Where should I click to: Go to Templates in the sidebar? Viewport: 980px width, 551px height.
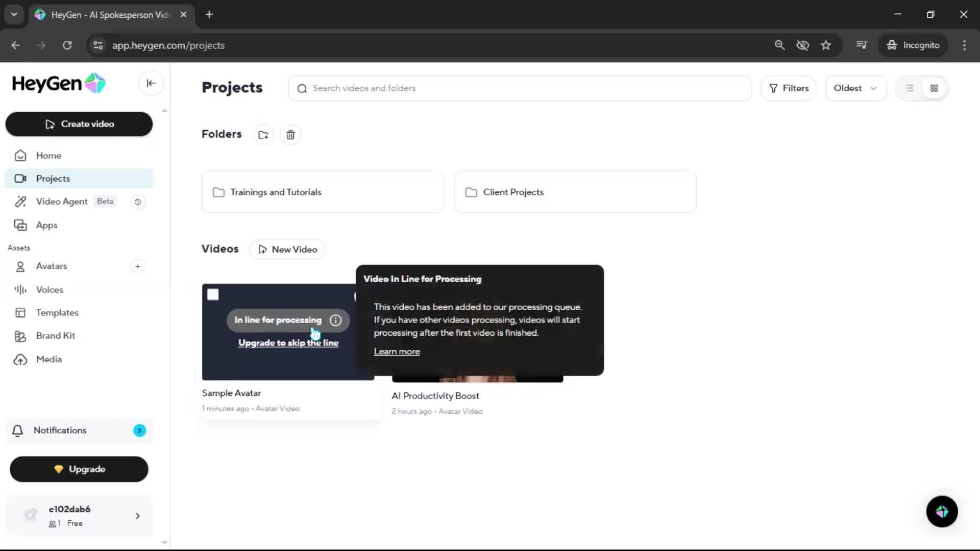pos(57,313)
